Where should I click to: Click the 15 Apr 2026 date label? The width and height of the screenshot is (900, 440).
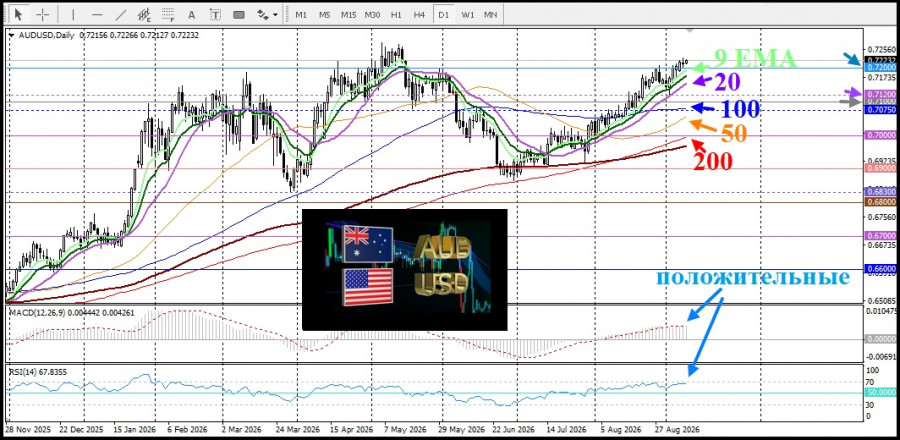pos(352,430)
